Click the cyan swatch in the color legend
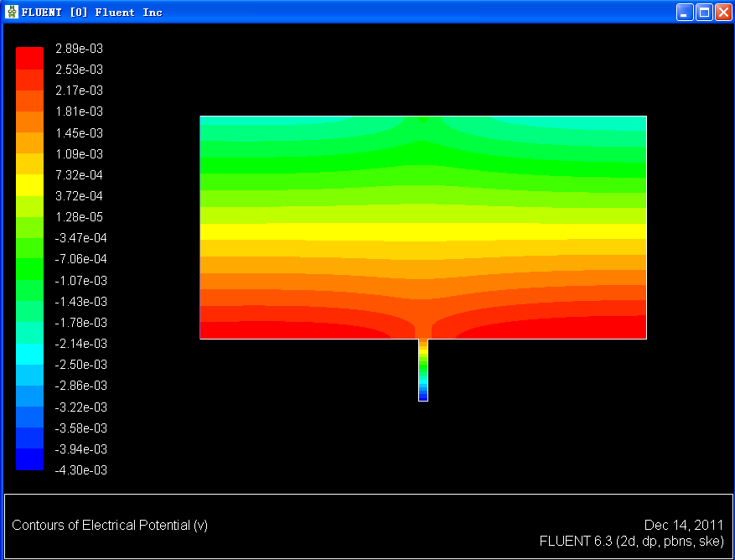This screenshot has height=560, width=735. 29,354
